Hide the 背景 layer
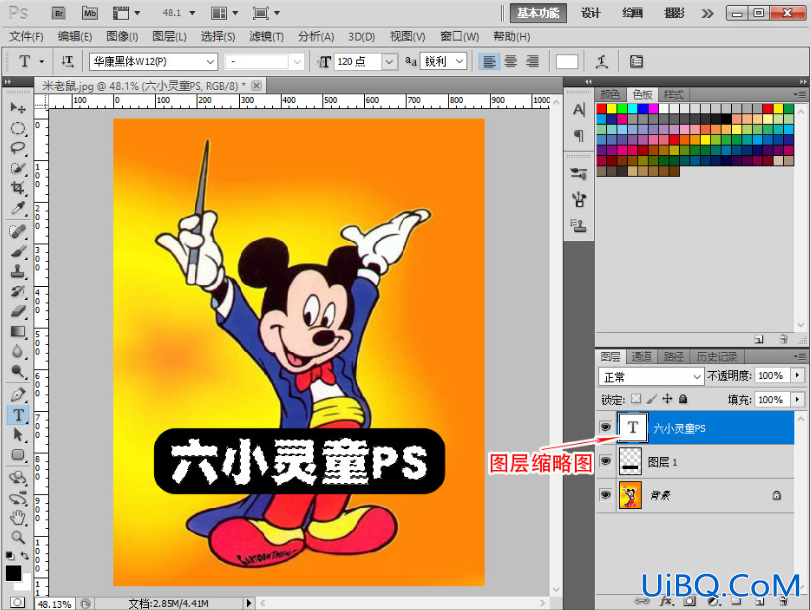The image size is (811, 610). 605,494
